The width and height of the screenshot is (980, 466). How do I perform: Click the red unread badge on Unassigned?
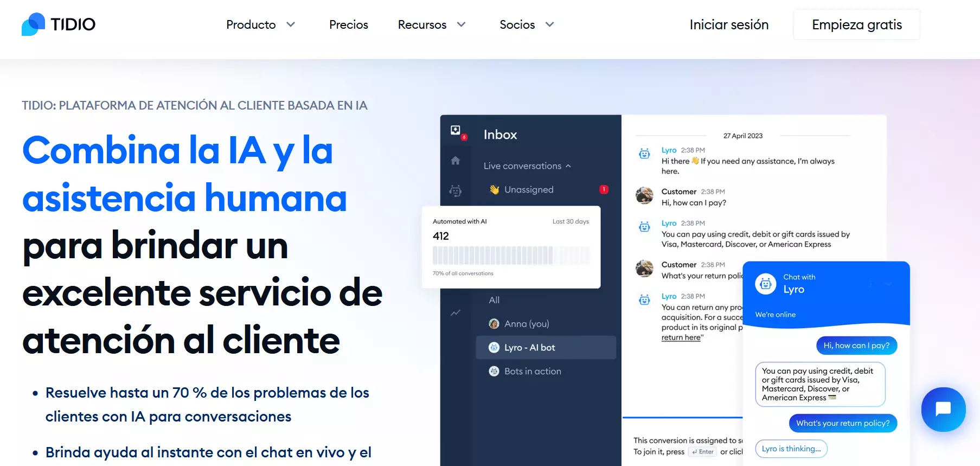pos(604,189)
